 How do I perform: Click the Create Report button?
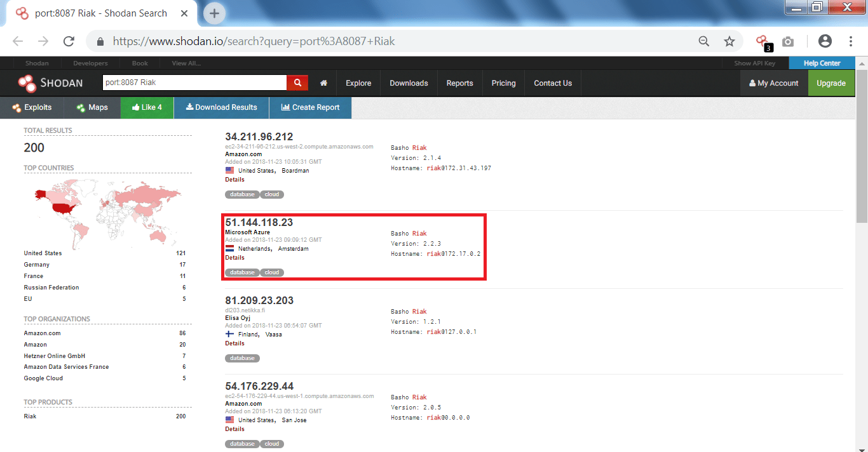click(310, 107)
